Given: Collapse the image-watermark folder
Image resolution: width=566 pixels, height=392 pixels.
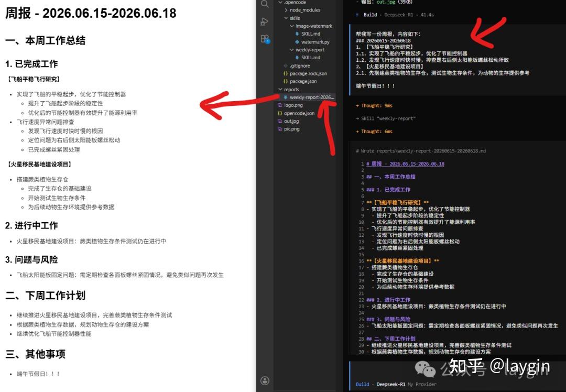Looking at the screenshot, I should (292, 26).
